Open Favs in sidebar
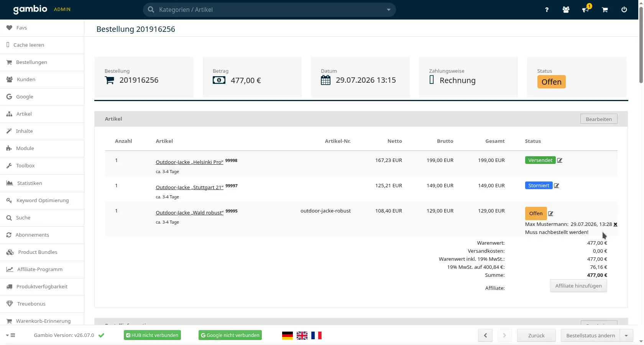Image resolution: width=644 pixels, height=345 pixels. 42,28
